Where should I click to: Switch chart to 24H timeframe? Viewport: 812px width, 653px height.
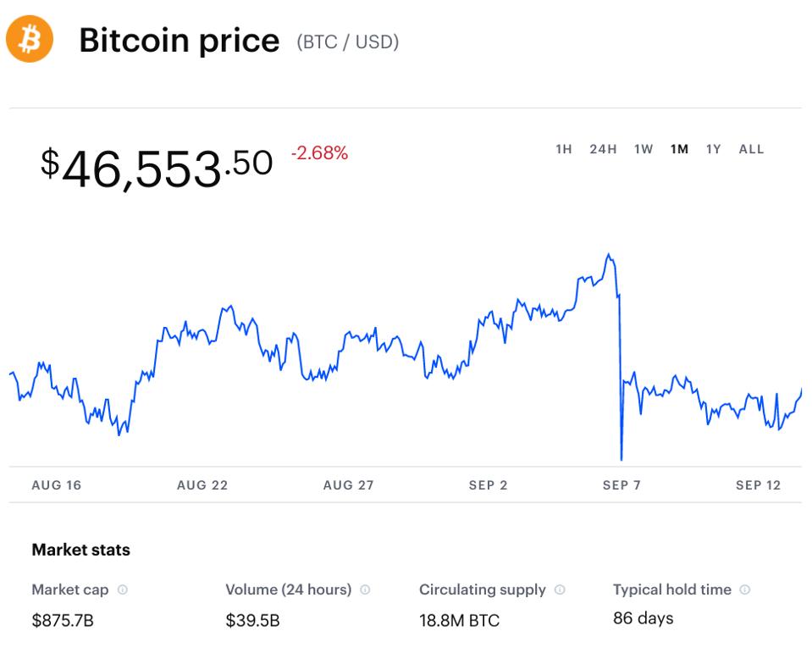pos(603,149)
